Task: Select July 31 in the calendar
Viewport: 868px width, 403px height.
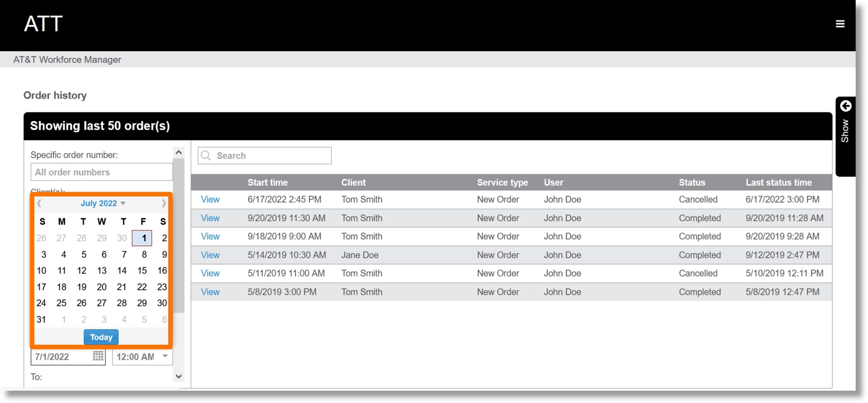Action: [x=41, y=319]
